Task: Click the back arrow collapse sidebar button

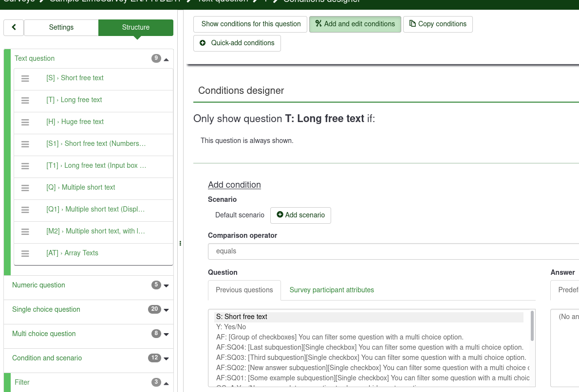Action: coord(14,28)
